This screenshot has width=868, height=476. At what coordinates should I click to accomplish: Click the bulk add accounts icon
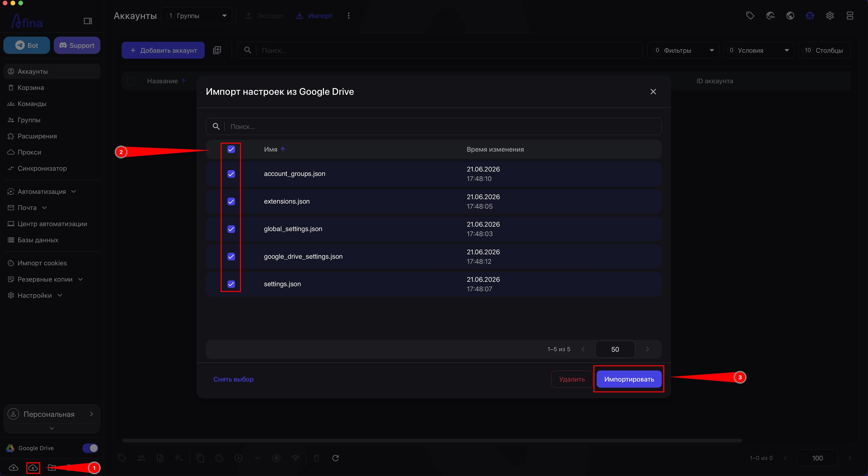pyautogui.click(x=217, y=50)
